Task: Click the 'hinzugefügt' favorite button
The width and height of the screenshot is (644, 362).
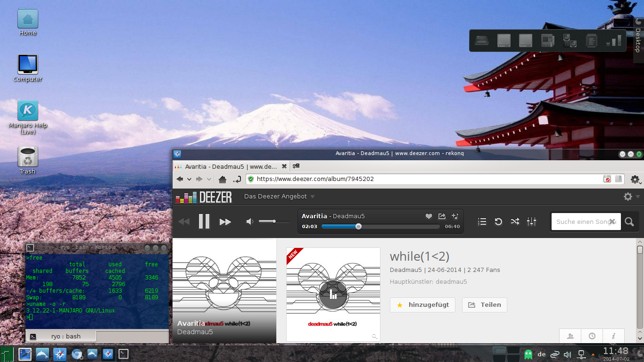Action: pos(422,305)
